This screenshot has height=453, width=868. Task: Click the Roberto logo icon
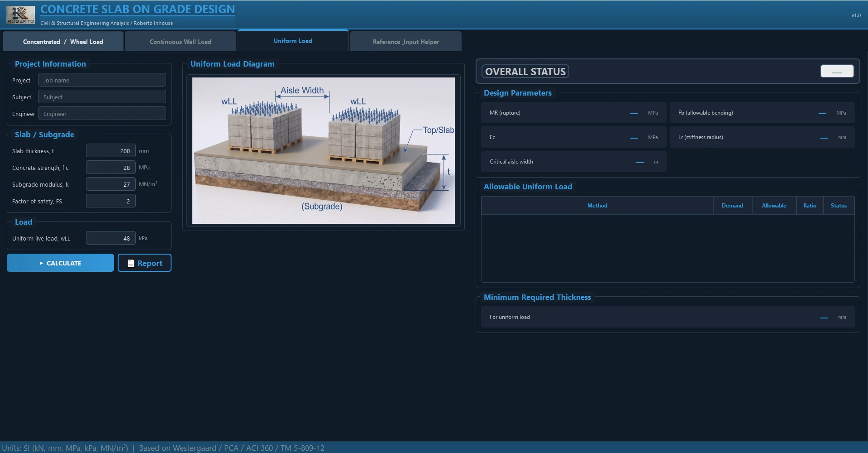[20, 15]
